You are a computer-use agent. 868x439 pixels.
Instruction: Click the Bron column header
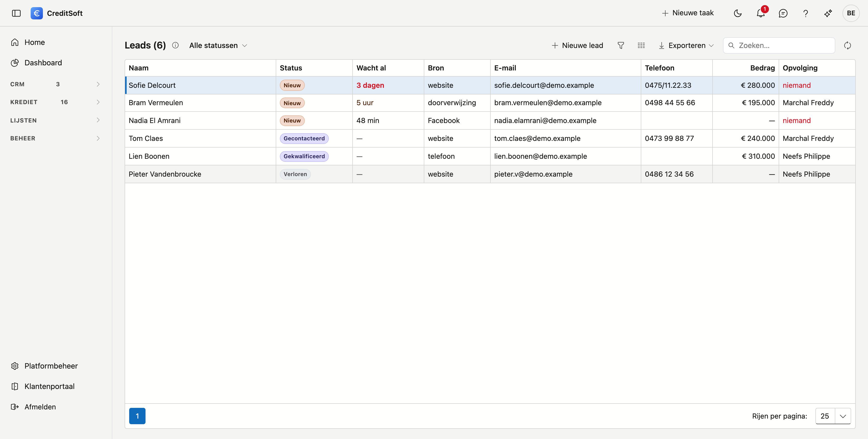457,68
